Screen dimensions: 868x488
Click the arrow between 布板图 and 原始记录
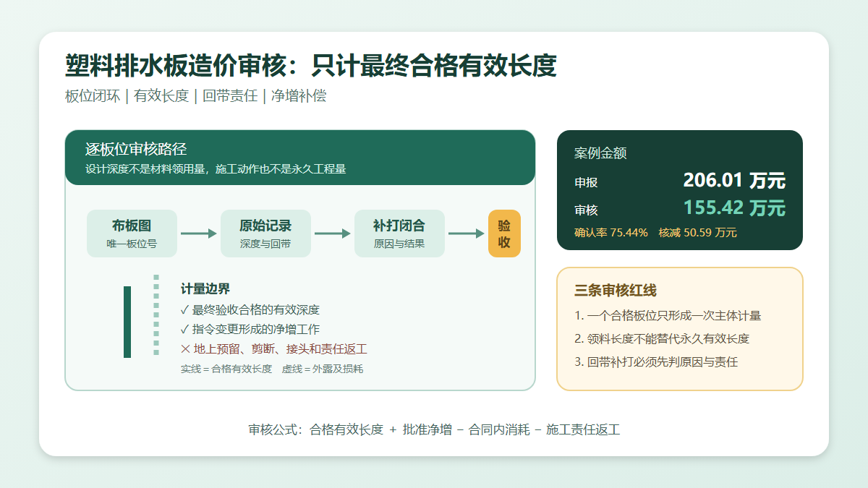199,234
